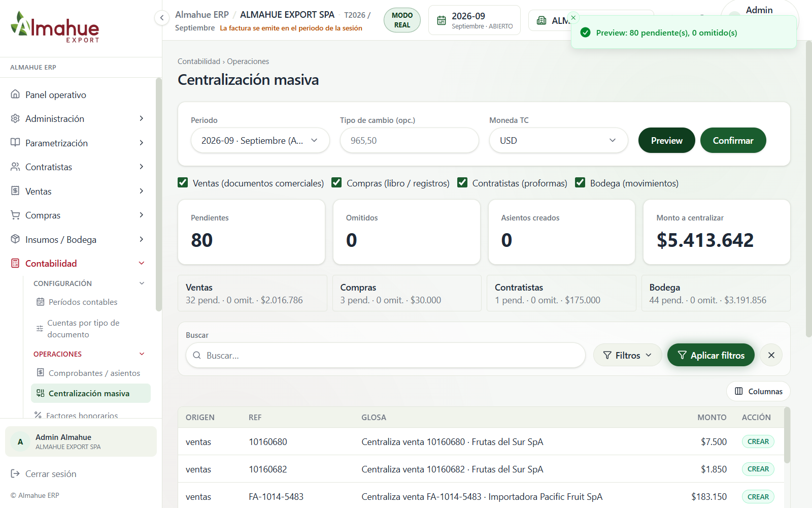Click Aplicar filtros button
Viewport: 812px width, 508px height.
[710, 355]
